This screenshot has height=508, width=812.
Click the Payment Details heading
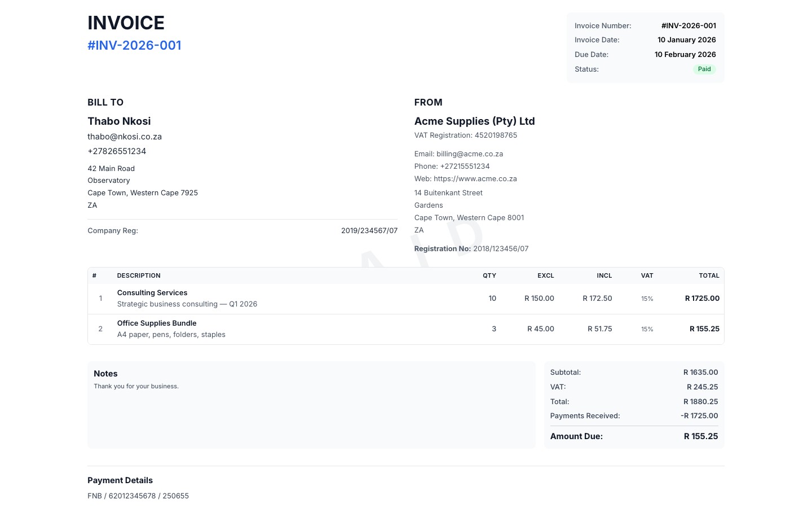tap(120, 480)
